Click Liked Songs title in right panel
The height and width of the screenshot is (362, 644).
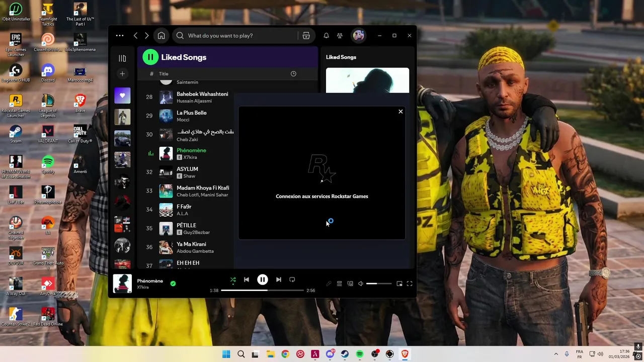(341, 57)
